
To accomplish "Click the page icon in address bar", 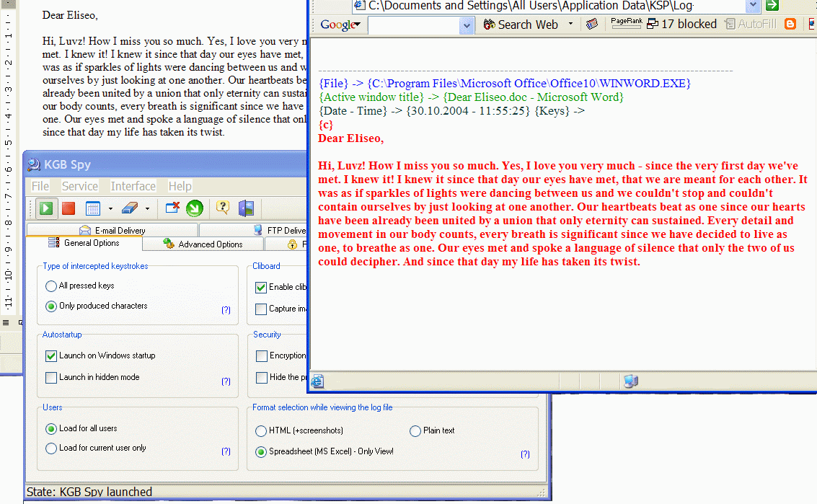I will coord(360,6).
